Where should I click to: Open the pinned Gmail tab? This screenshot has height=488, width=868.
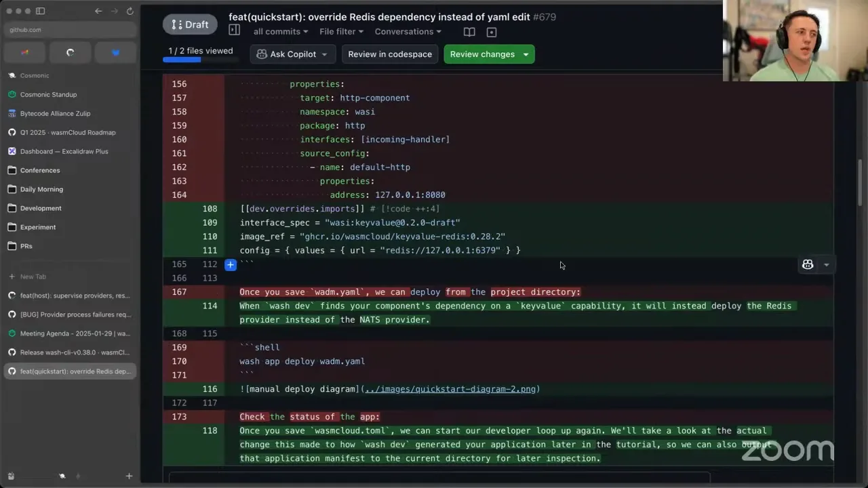[x=25, y=52]
